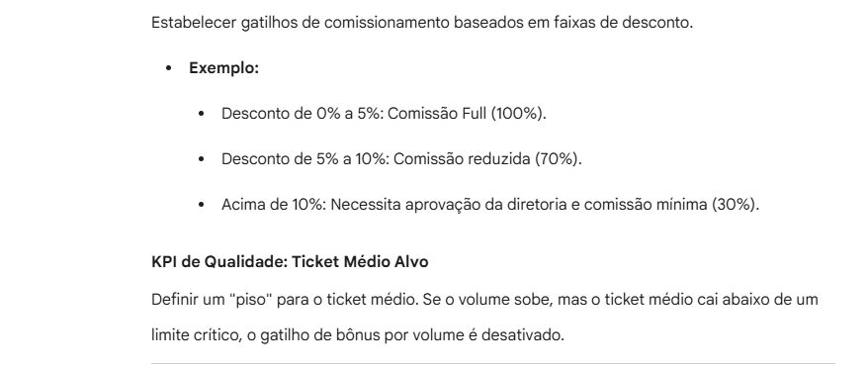Click the bullet before 'Exemplo:'
This screenshot has width=868, height=370.
169,68
